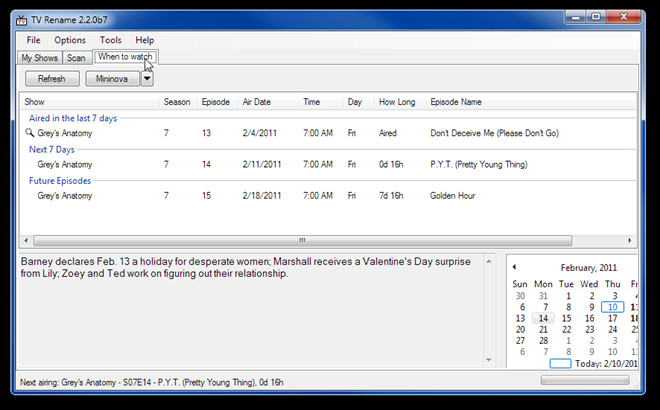Click the episode description text box

[250, 311]
